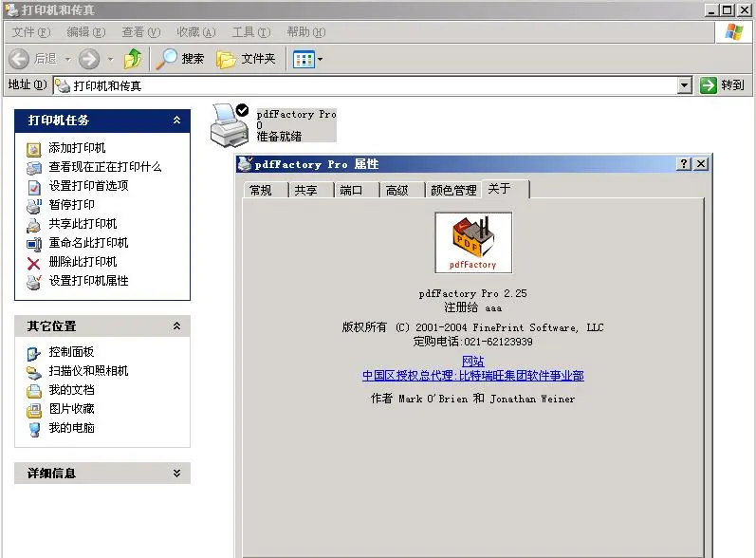Screen dimensions: 756x558
Task: Click icon for 设置打印机属性
Action: 33,282
